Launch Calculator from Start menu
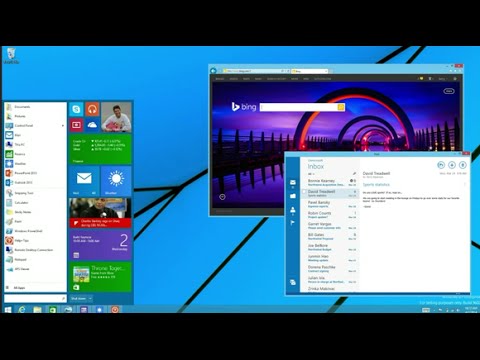480x360 pixels. tap(35, 202)
